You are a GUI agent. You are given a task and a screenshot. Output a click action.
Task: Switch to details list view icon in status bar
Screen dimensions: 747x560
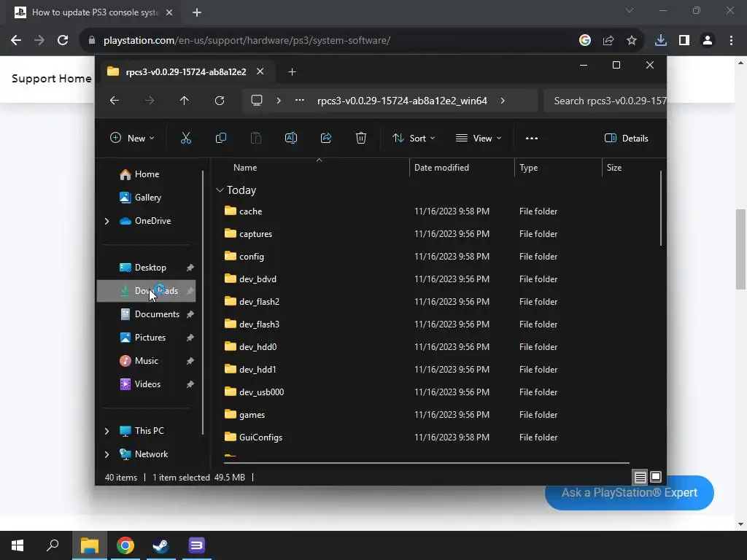640,477
